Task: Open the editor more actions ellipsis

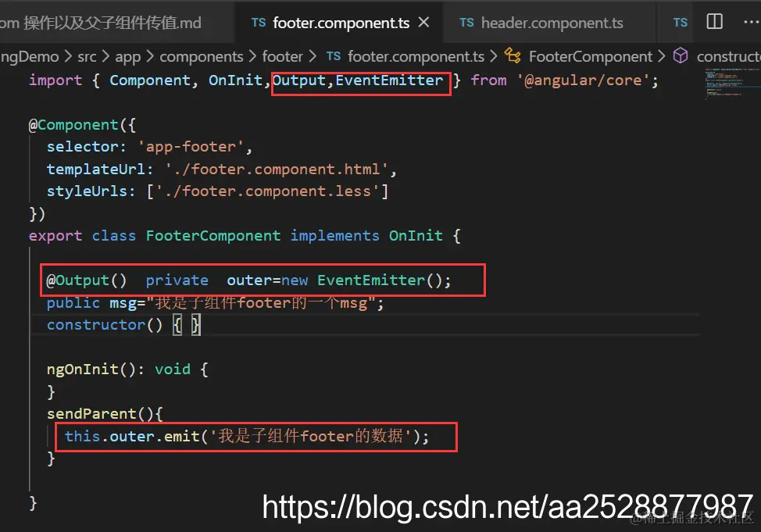Action: [x=752, y=22]
